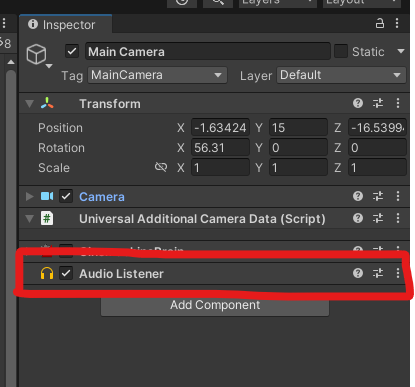The width and height of the screenshot is (415, 387).
Task: Disable the Camera component checkbox
Action: pos(66,196)
